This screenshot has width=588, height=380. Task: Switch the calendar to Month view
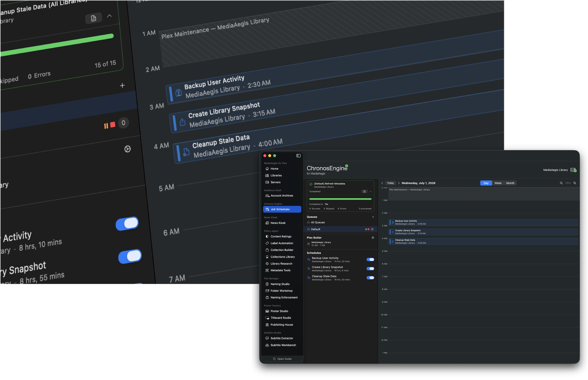(510, 183)
